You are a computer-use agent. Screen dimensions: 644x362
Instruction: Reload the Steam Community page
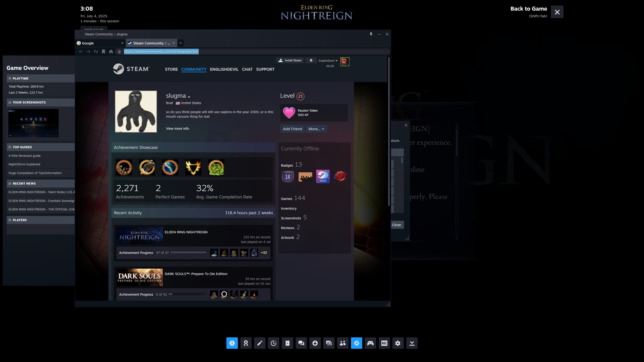[96, 51]
